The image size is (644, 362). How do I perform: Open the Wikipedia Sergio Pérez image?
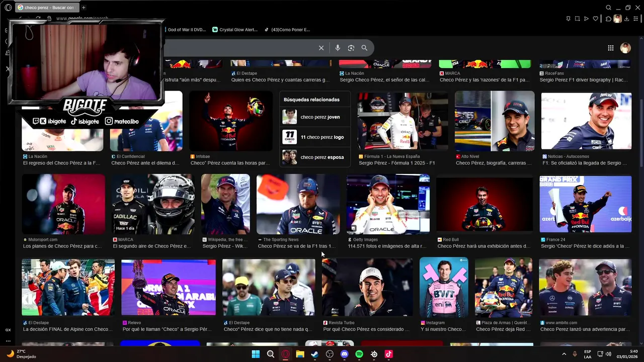tap(225, 204)
